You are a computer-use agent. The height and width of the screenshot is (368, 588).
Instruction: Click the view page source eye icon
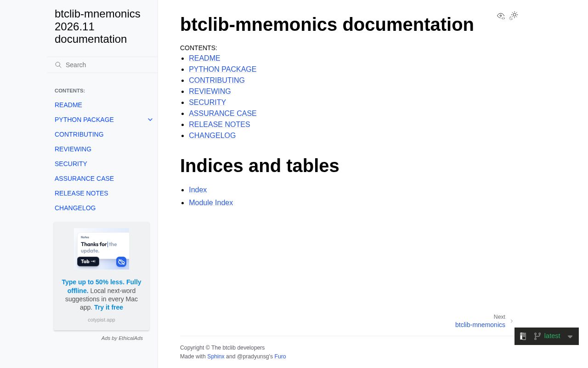point(501,16)
